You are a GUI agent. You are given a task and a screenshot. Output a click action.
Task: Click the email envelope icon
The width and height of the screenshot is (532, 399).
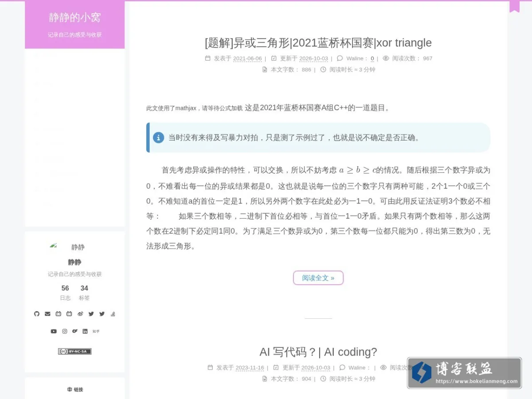click(47, 314)
